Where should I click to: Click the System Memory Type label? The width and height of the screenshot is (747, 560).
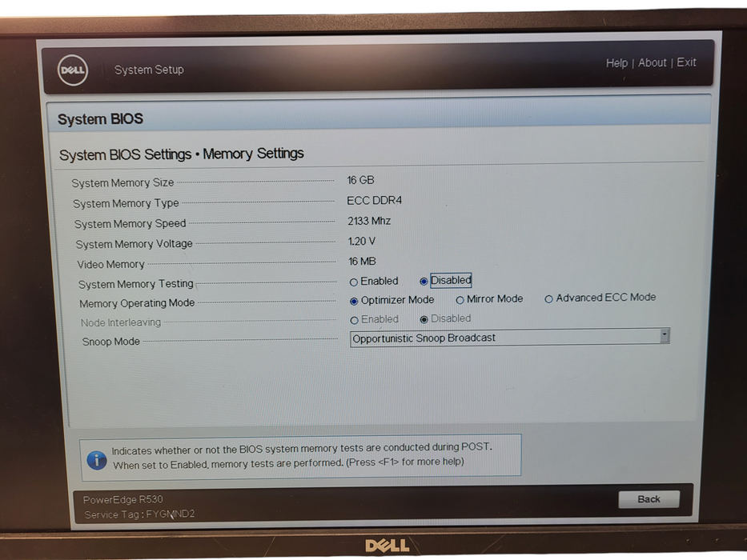(x=126, y=203)
